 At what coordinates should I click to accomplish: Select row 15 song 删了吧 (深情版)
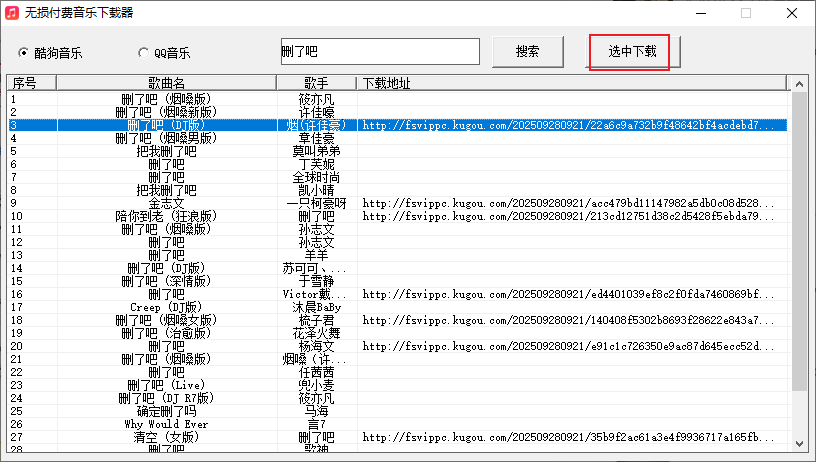coord(167,281)
